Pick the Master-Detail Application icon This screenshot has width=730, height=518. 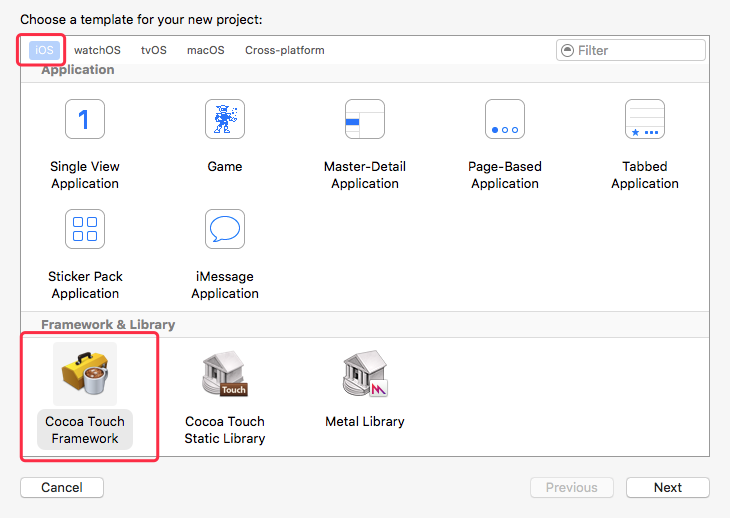click(365, 119)
